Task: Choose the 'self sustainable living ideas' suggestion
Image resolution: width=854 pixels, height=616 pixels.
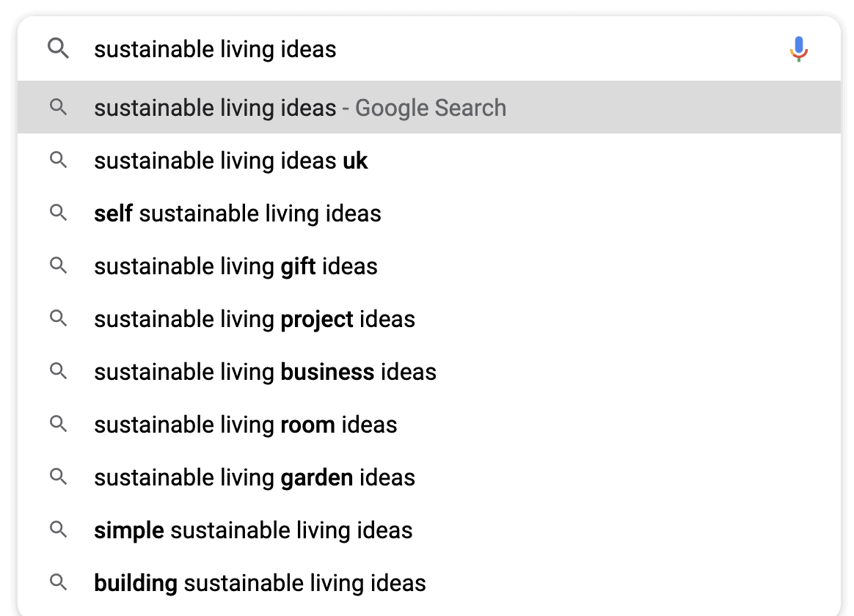Action: 238,213
